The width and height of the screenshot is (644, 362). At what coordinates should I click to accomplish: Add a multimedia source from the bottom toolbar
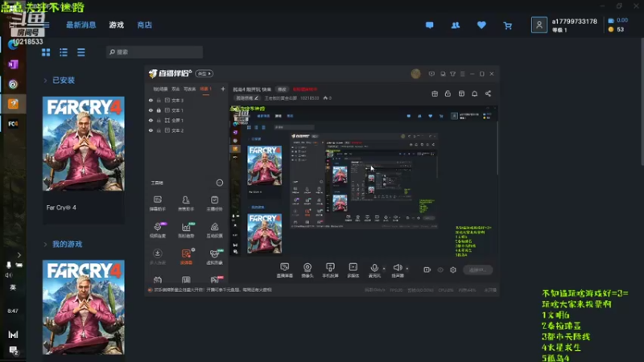[x=353, y=269]
